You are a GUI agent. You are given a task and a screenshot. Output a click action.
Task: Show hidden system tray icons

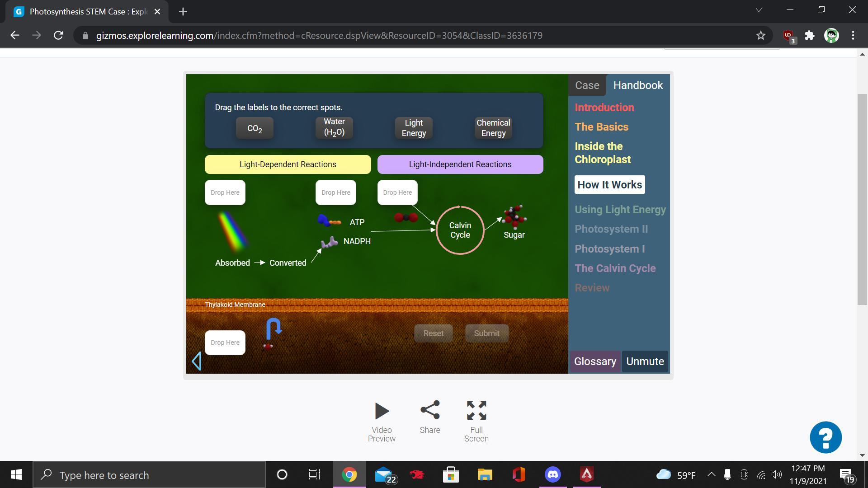pyautogui.click(x=711, y=474)
